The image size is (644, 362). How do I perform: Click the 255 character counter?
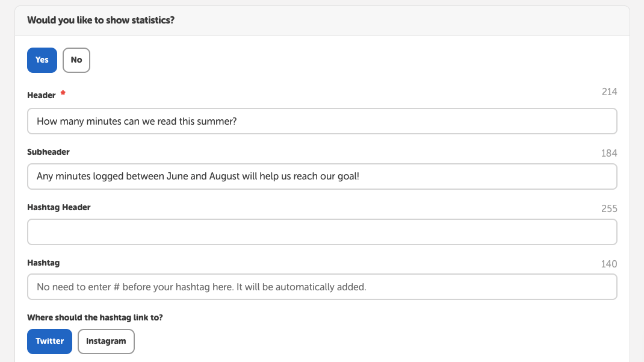[609, 208]
